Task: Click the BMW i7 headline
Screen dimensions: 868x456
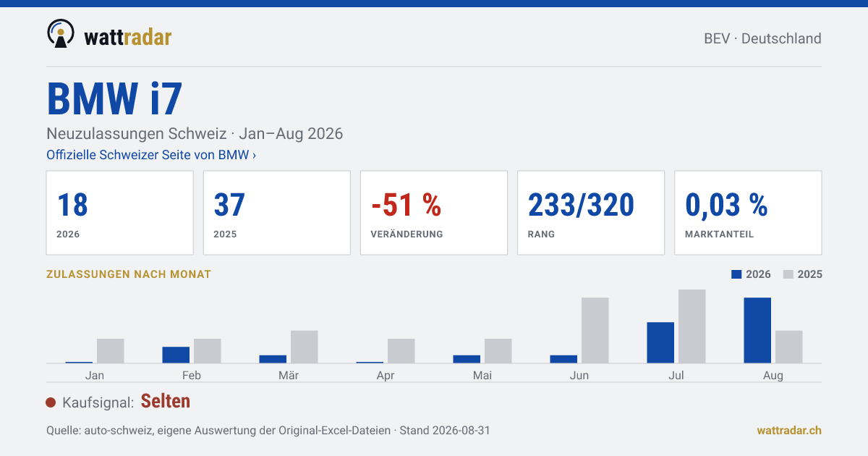Action: click(114, 98)
